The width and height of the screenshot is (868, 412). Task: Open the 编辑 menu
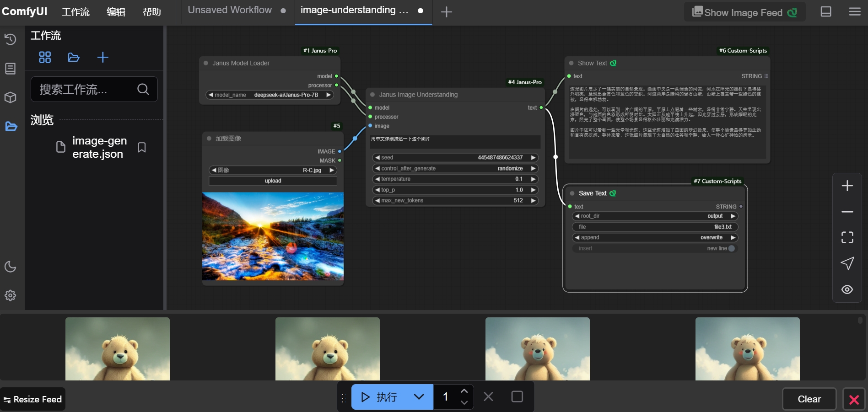(116, 12)
